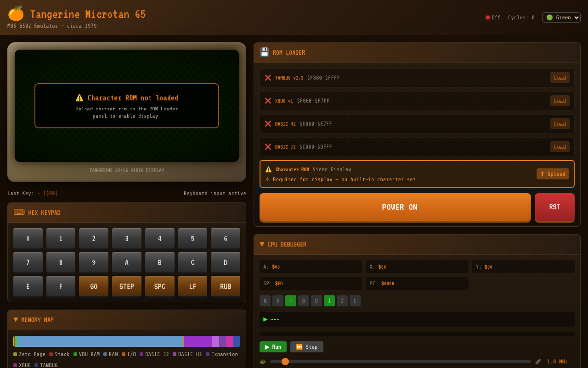588x368 pixels.
Task: Click the red X icon beside XBUG v1
Action: point(268,101)
